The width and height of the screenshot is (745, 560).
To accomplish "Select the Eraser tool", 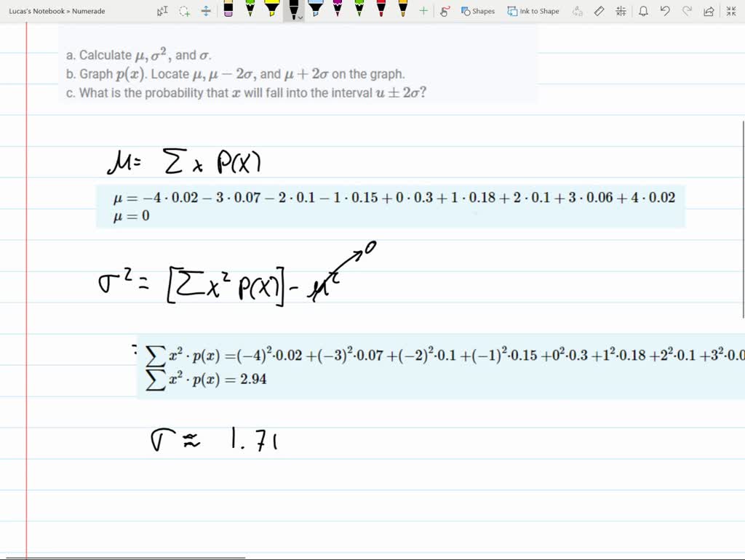I will coord(227,11).
